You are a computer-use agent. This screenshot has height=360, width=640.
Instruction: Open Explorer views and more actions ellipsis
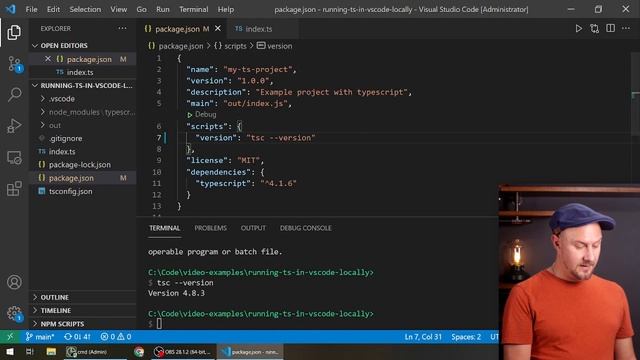[x=122, y=28]
